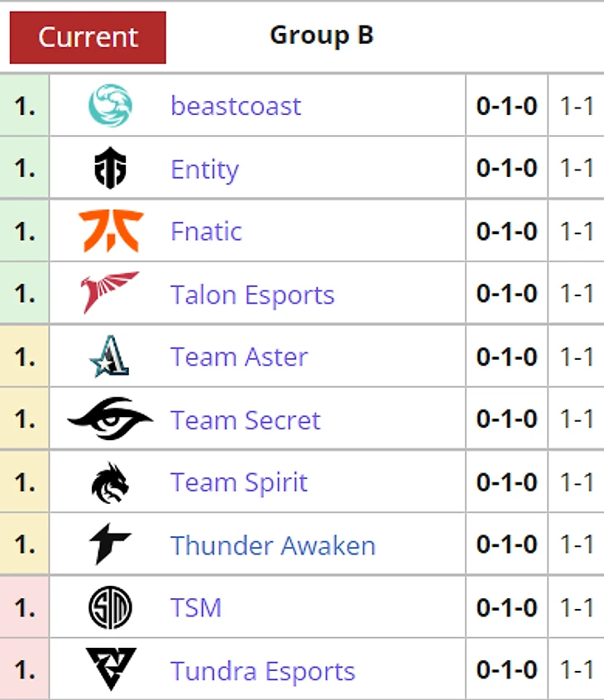Image resolution: width=604 pixels, height=700 pixels.
Task: Go to the Team Aster link
Action: coord(239,357)
